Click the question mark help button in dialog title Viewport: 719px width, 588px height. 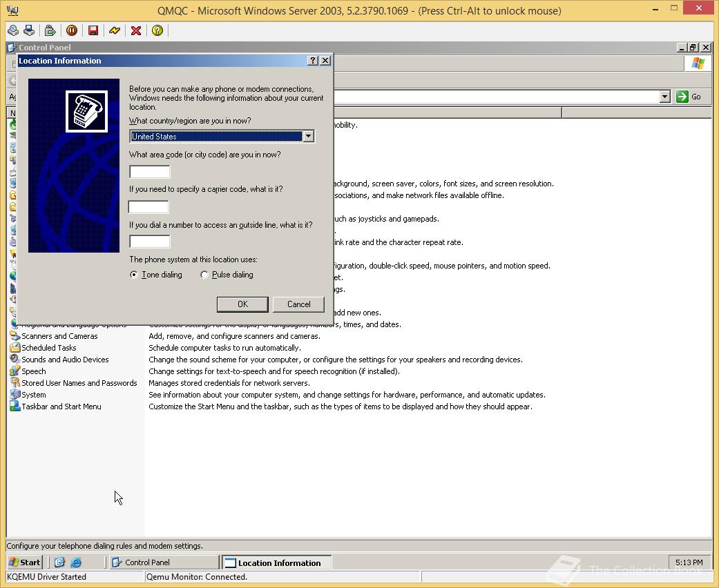click(x=312, y=61)
